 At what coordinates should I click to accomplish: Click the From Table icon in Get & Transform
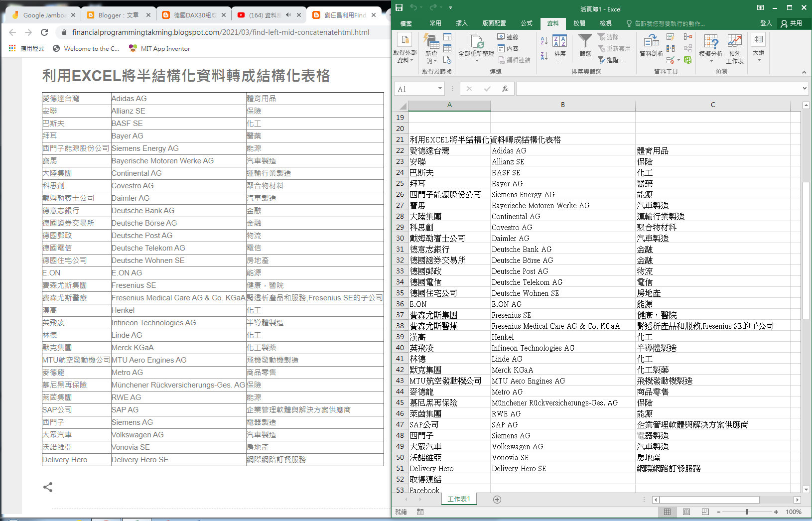(x=447, y=48)
